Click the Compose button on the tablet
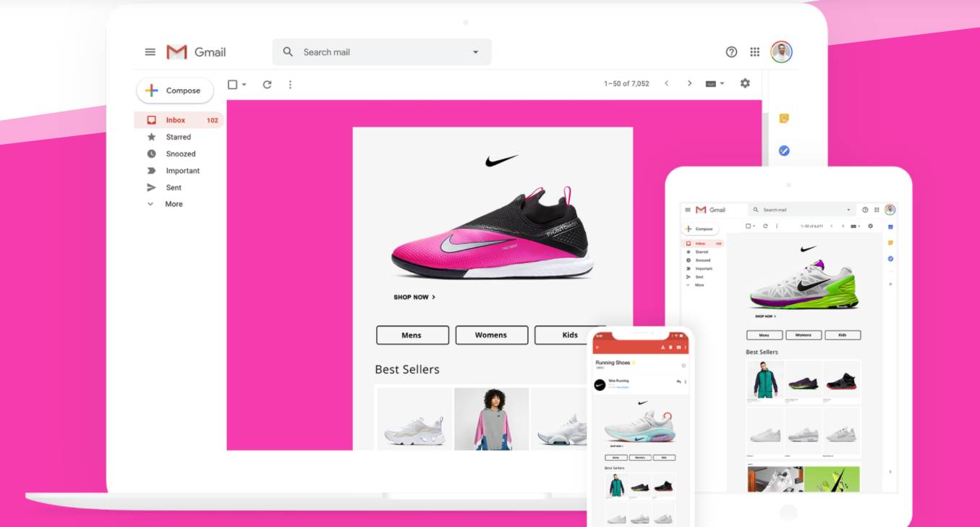Viewport: 980px width, 527px height. (x=701, y=229)
